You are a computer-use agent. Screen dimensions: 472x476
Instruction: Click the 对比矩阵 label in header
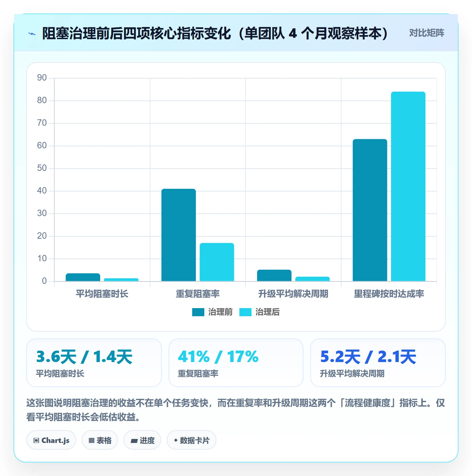coord(426,33)
